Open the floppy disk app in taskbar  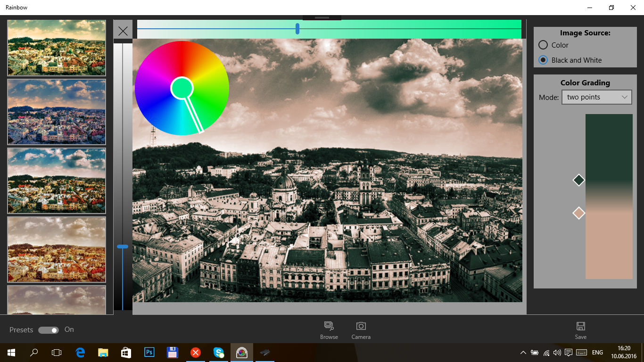tap(172, 353)
